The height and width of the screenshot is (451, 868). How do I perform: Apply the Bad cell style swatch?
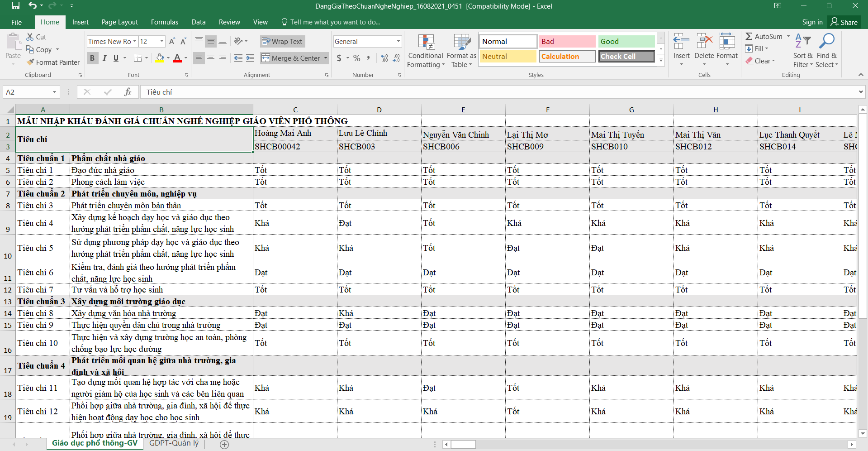pyautogui.click(x=567, y=42)
